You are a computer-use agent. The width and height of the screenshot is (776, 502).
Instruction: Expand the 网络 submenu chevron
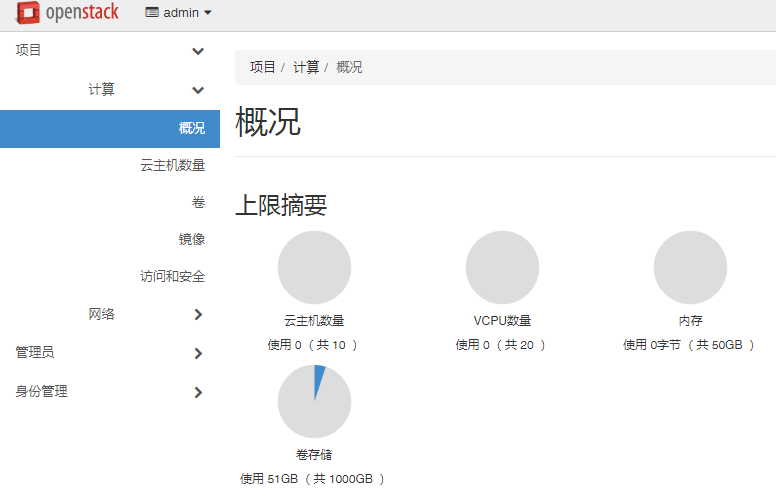[x=198, y=314]
